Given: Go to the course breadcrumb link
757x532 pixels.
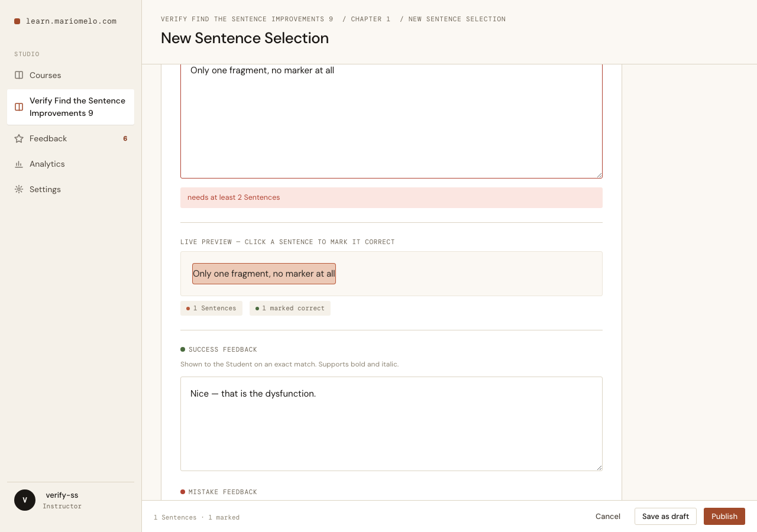Looking at the screenshot, I should click(x=247, y=19).
